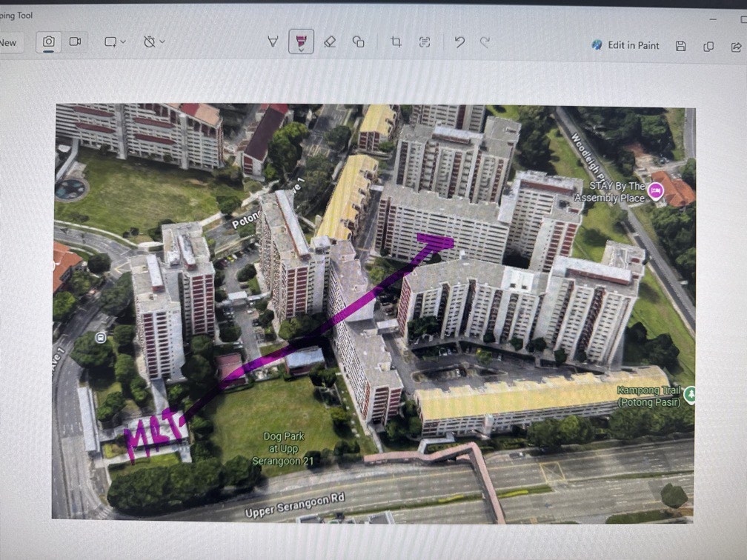Image resolution: width=747 pixels, height=560 pixels.
Task: Select the Eraser tool
Action: tap(330, 42)
